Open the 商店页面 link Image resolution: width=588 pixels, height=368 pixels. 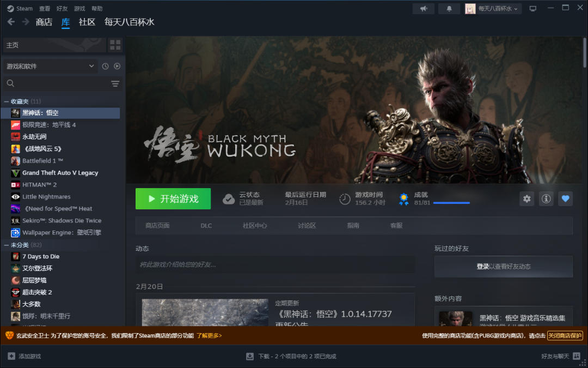point(157,226)
